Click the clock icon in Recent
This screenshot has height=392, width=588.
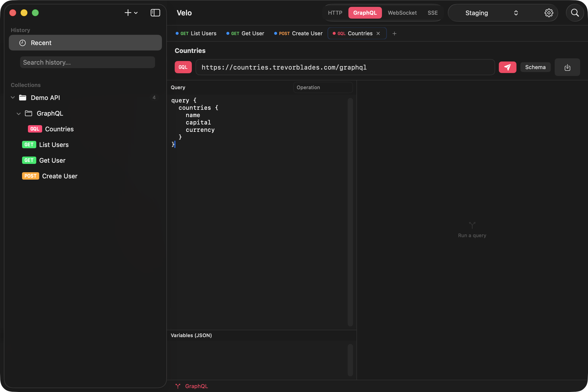pos(23,43)
